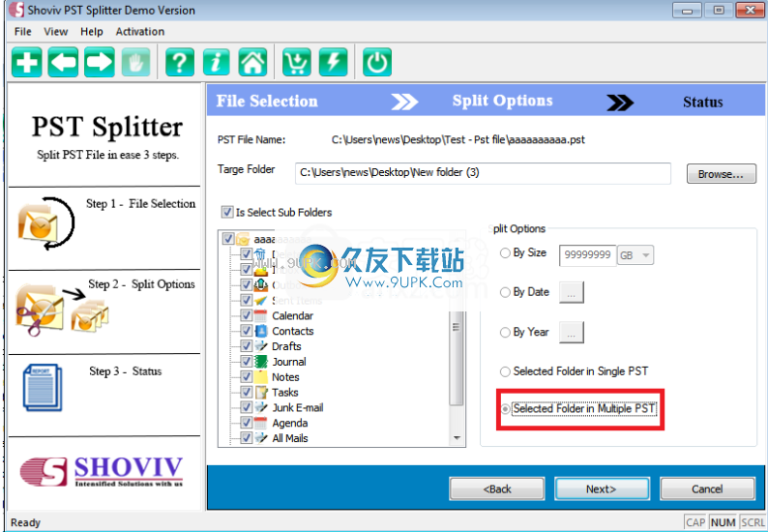Click the shopping cart buy icon
Screen dimensions: 768x532
[296, 62]
